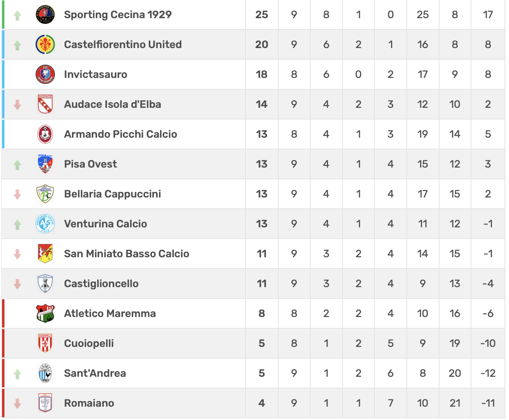Click Cuoiopelli's goal difference -10
This screenshot has width=509, height=420.
(x=488, y=344)
